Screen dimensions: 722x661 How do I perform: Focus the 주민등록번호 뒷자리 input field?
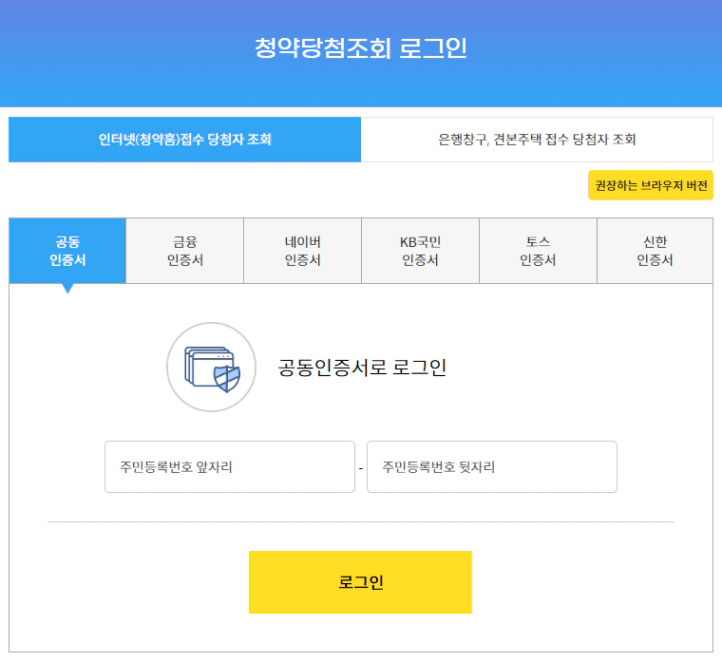pyautogui.click(x=492, y=467)
